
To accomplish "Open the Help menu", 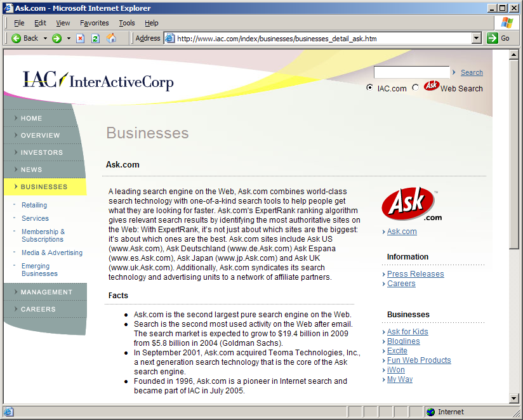I will (152, 23).
